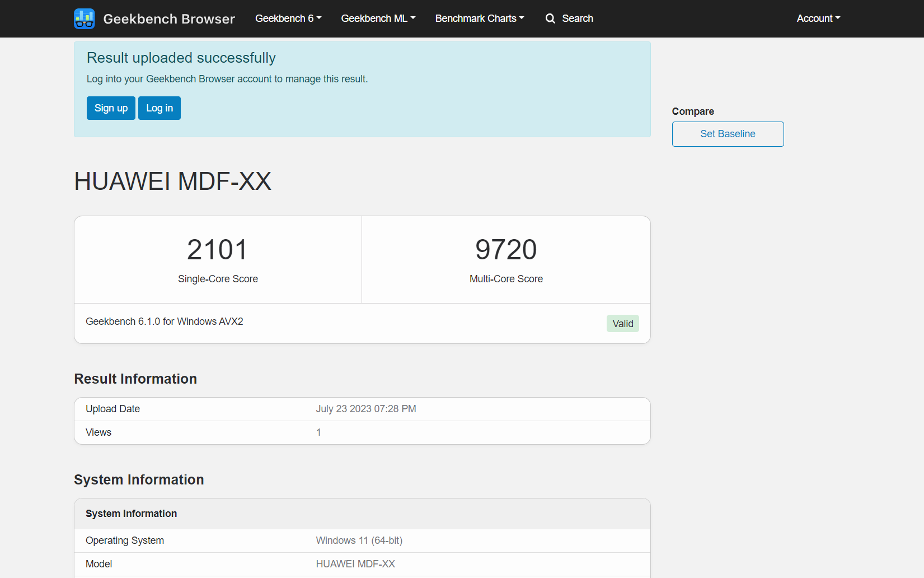Screen dimensions: 924x578
Task: Click the Set Baseline button
Action: tap(728, 134)
